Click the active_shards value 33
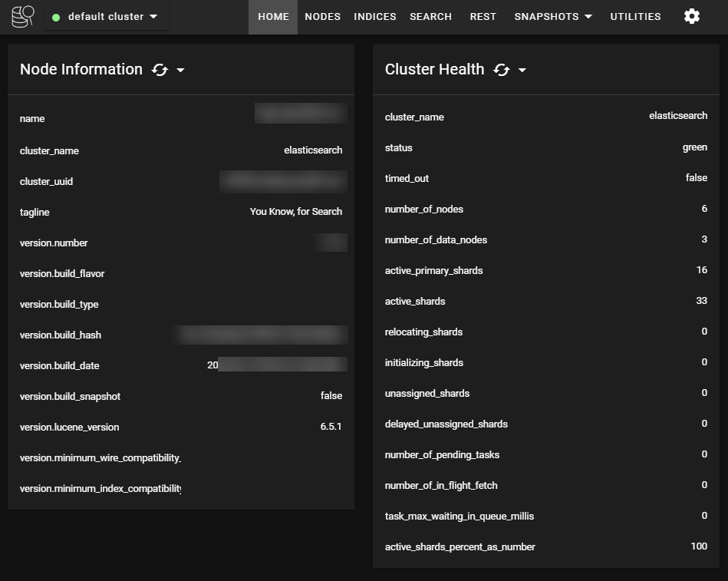728x581 pixels. tap(702, 301)
